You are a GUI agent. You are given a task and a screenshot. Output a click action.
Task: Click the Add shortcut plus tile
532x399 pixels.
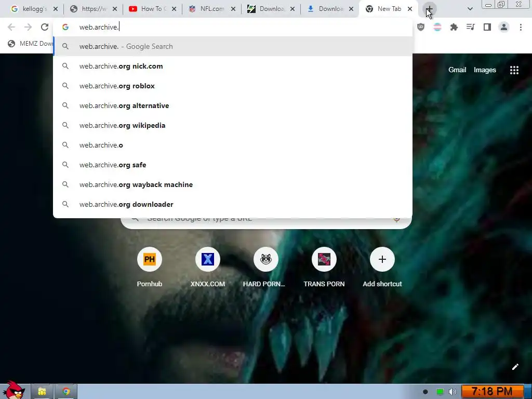[x=382, y=268]
